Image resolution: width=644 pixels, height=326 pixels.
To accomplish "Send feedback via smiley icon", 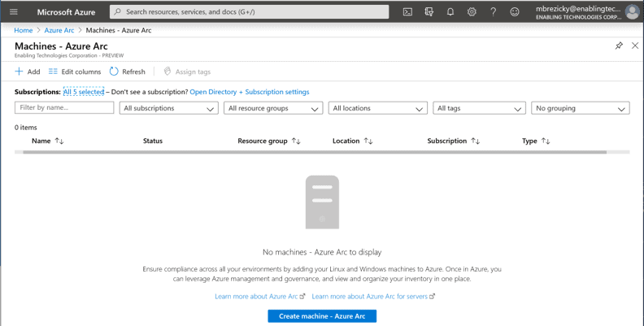I will point(514,12).
